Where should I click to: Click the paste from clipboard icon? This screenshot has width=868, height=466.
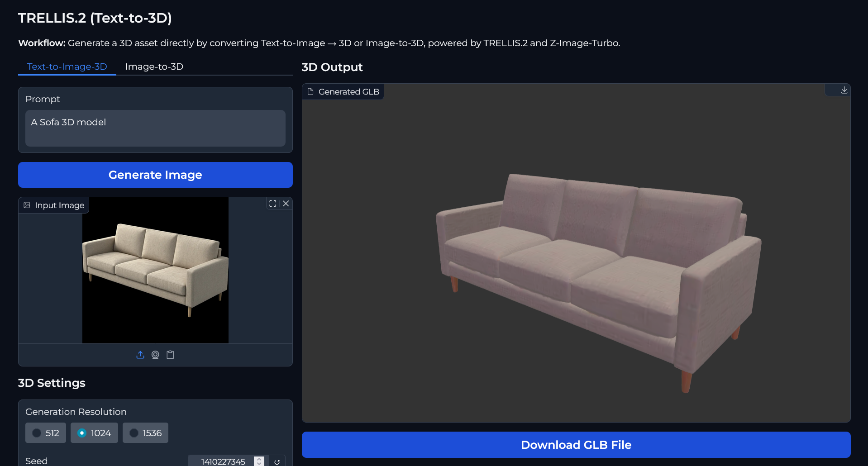pos(170,355)
